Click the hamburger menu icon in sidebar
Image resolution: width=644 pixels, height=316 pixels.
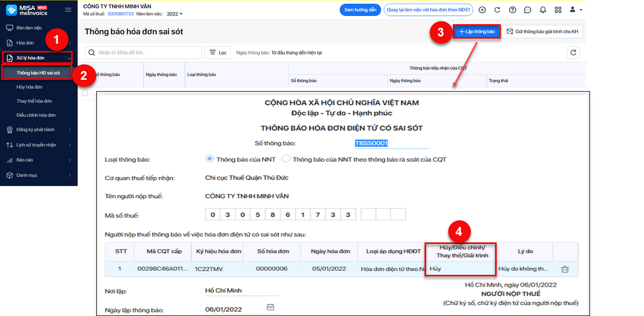(x=68, y=10)
